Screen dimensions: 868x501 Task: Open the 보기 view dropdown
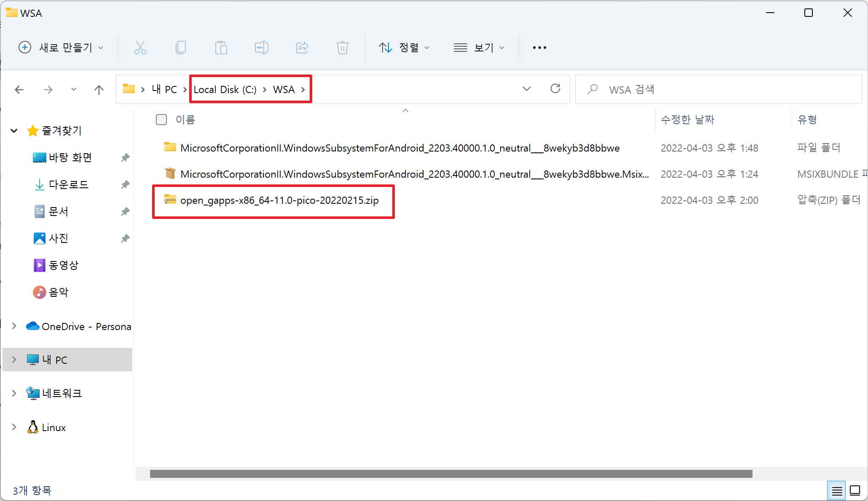(479, 48)
